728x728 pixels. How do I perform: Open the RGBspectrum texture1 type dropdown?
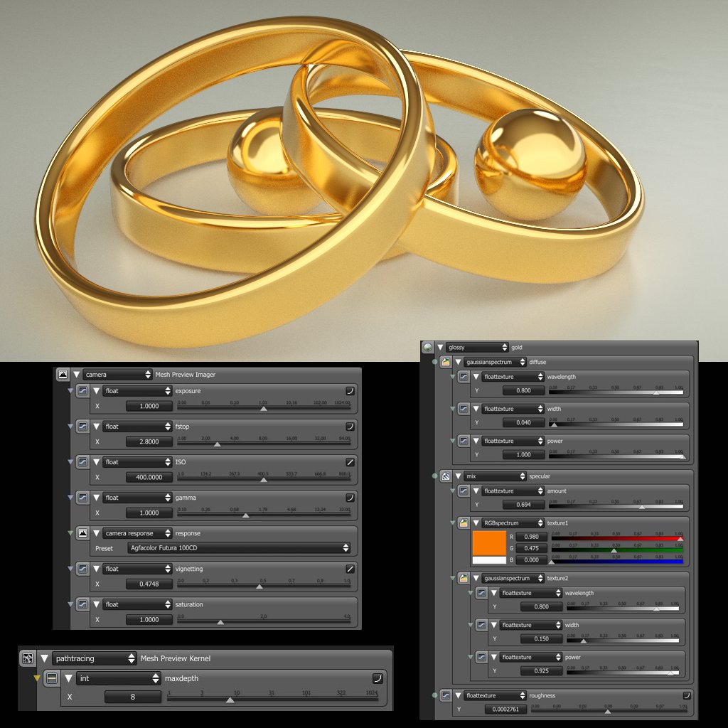[513, 523]
